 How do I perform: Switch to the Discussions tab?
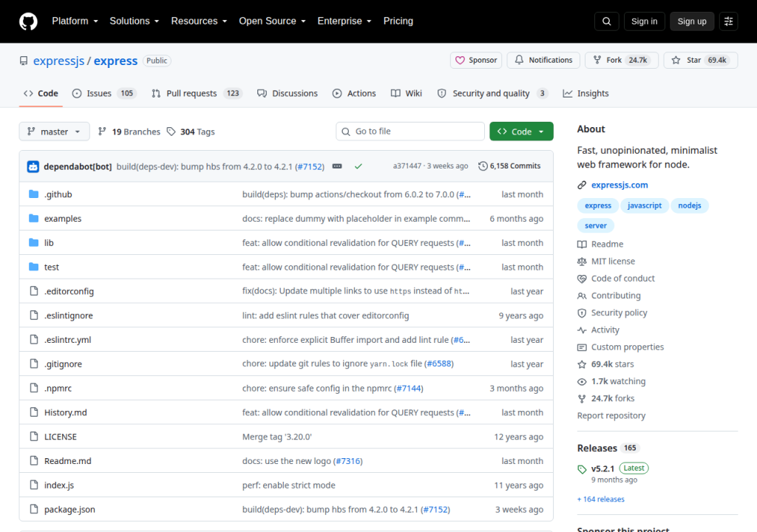288,93
